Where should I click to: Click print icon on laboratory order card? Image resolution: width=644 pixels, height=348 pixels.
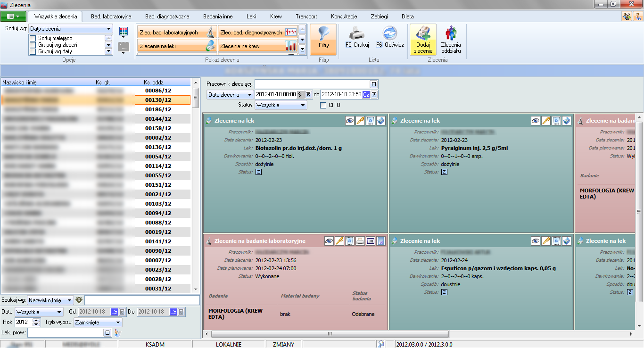360,241
